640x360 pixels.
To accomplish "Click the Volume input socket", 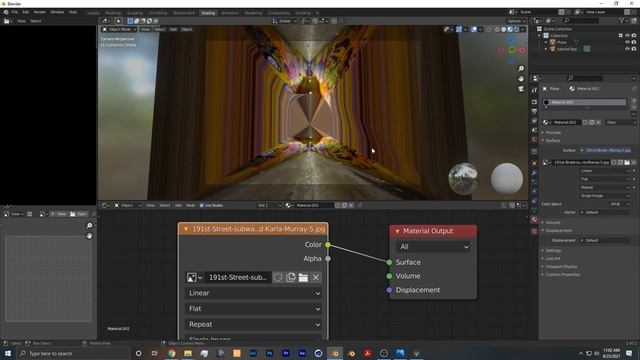I will click(x=389, y=276).
